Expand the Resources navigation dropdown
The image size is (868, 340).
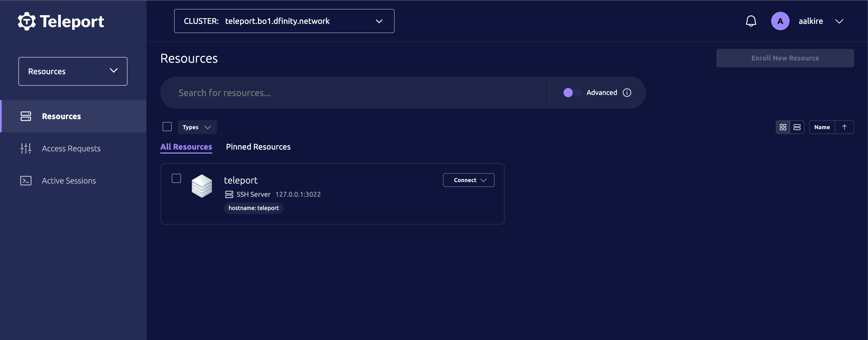(x=73, y=71)
